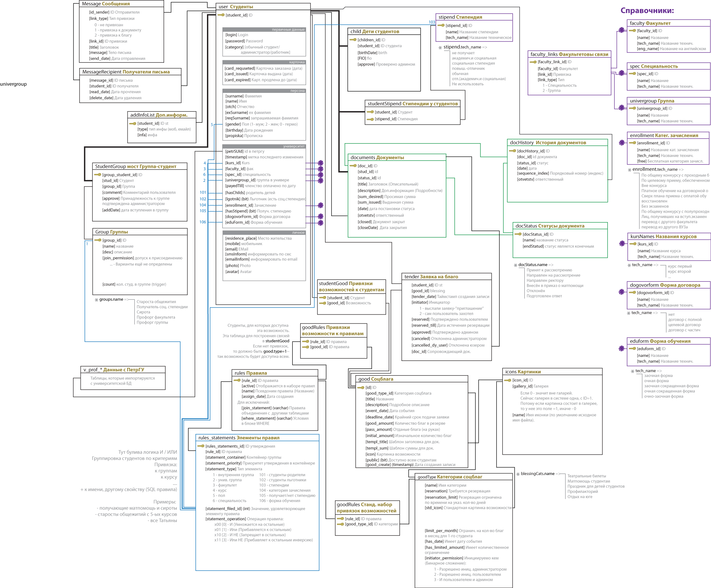
Task: Click the key icon beside [rules_statements_id]
Action: click(201, 446)
